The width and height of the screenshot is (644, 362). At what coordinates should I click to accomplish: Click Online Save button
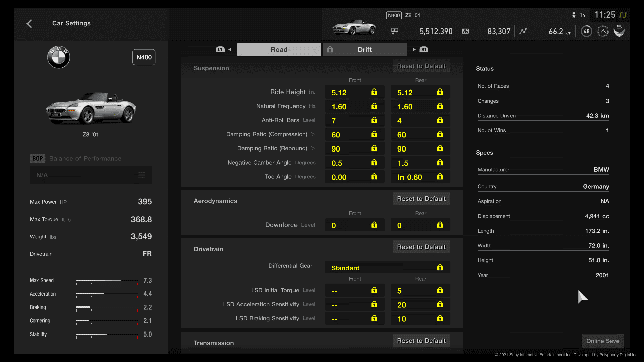click(602, 340)
